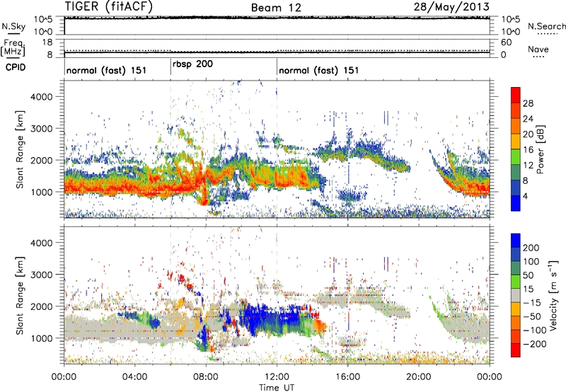Screen dimensions: 566x392
Task: Pick the light green 12–16 dB Power colorbar segment
Action: (516, 156)
